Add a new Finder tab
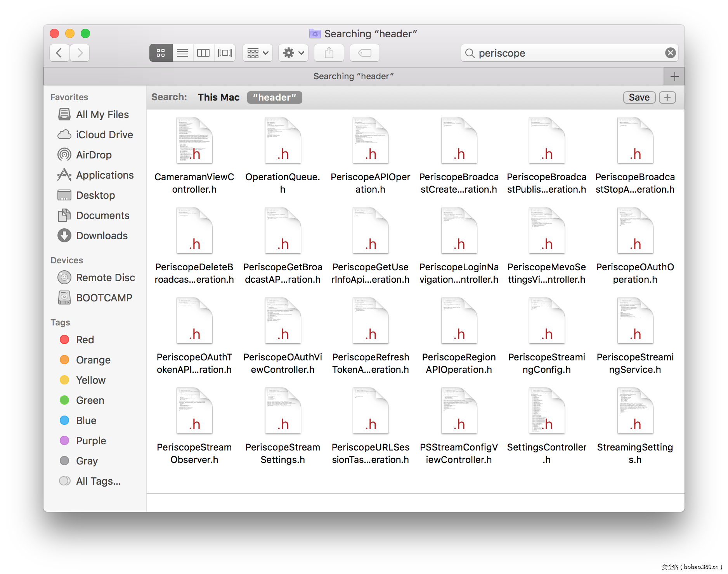 (674, 77)
